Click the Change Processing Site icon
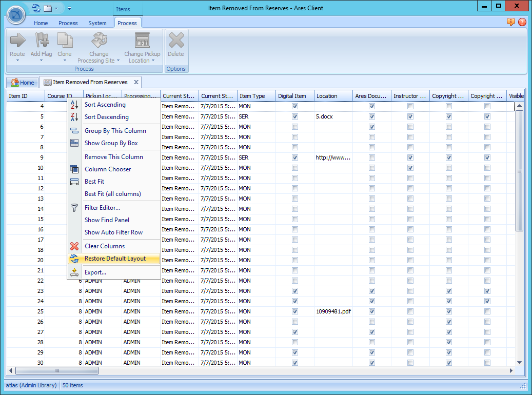 click(98, 41)
